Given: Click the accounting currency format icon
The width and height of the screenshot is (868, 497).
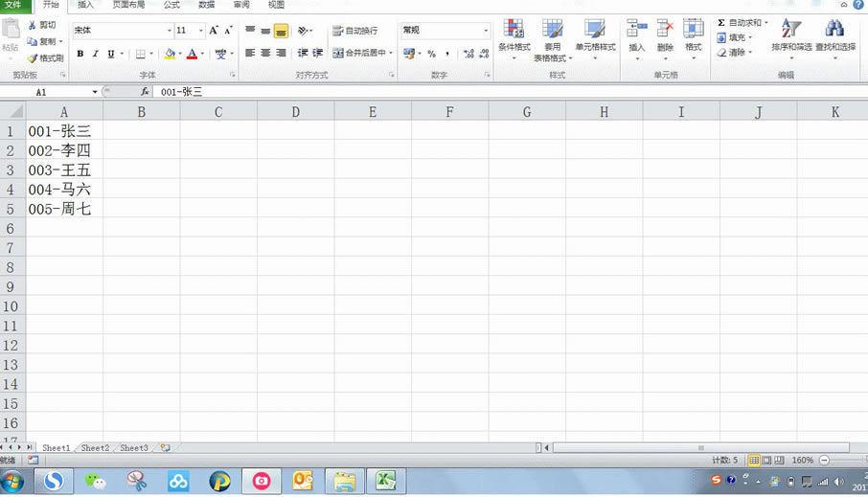Looking at the screenshot, I should [x=409, y=54].
